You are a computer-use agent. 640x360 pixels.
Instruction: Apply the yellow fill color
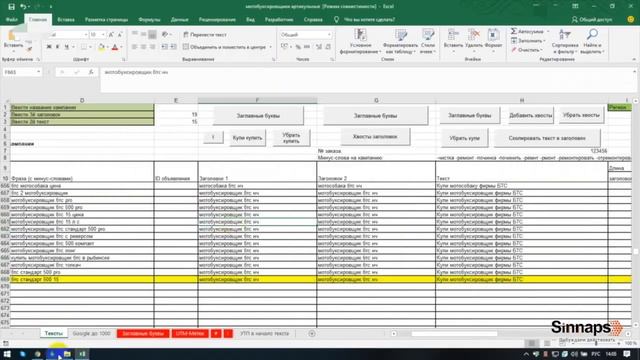pyautogui.click(x=101, y=47)
